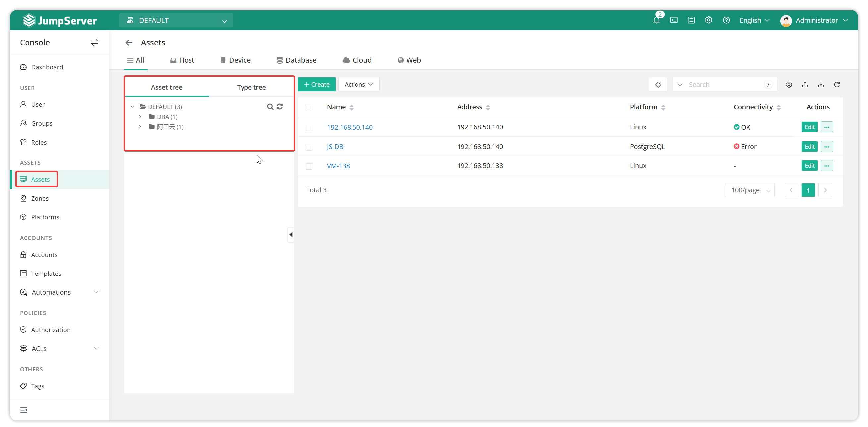Open the English language dropdown
868x427 pixels.
tap(754, 20)
